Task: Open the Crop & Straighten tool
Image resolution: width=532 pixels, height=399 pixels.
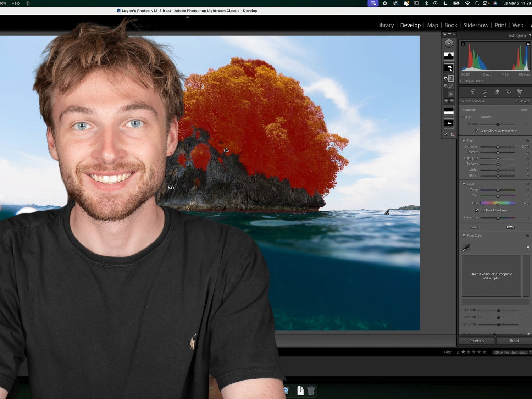Action: [x=485, y=92]
